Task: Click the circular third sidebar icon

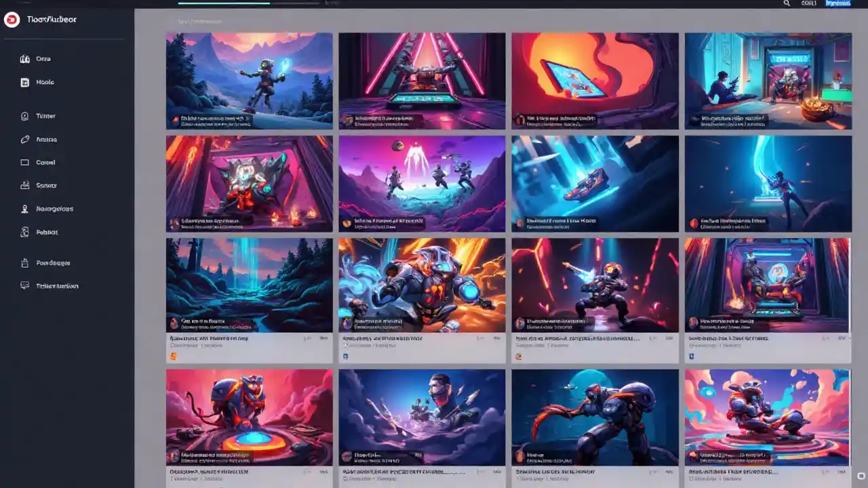Action: (x=25, y=116)
